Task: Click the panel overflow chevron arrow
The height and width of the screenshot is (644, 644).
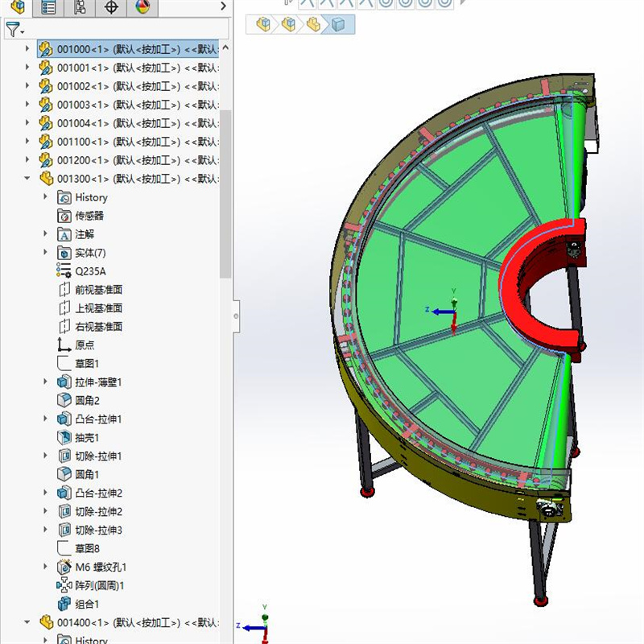Action: [223, 8]
